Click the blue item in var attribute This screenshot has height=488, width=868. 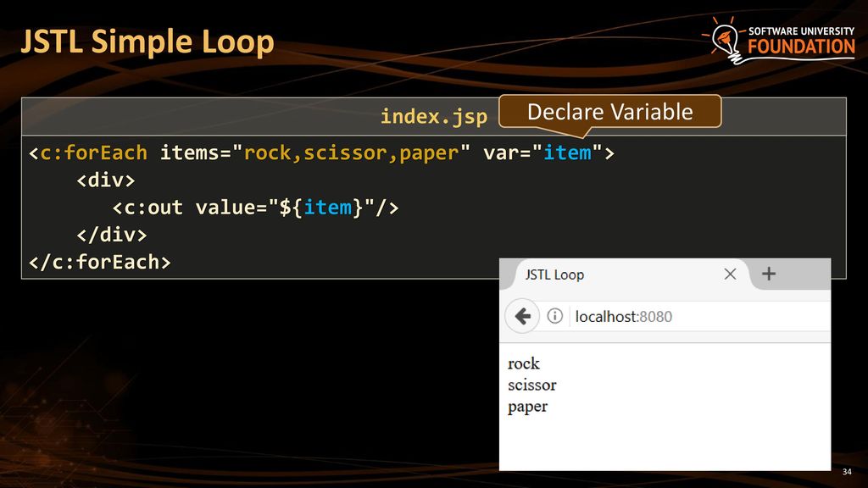point(567,152)
